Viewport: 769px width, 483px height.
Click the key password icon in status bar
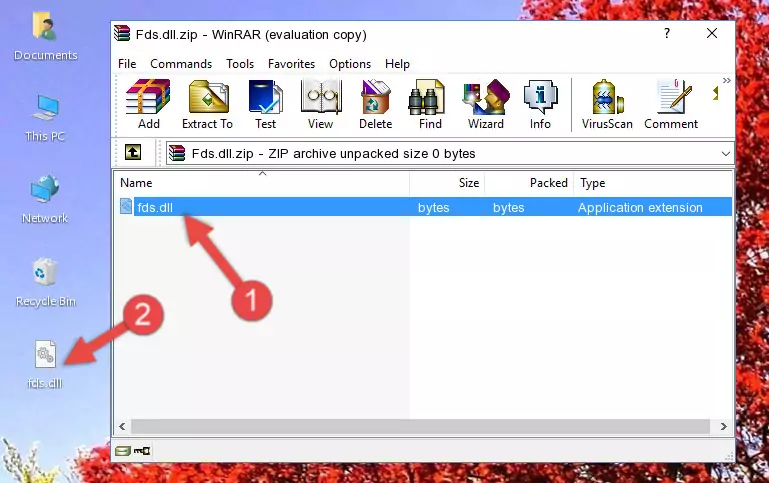coord(142,451)
